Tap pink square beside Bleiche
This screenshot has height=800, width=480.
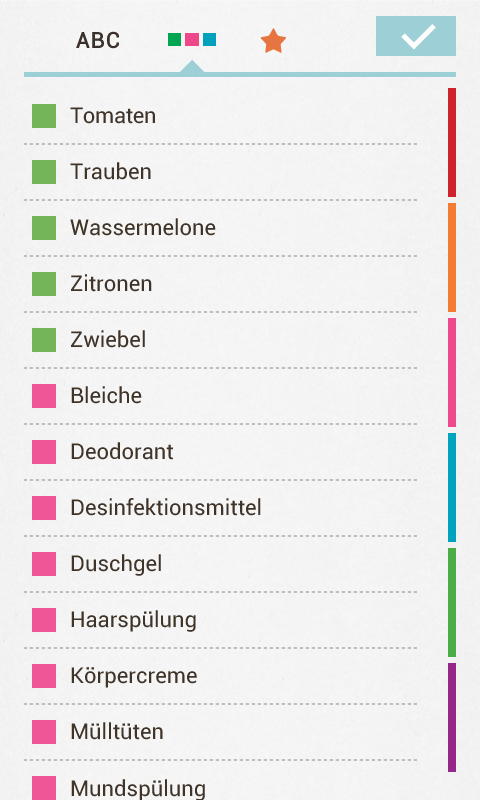(x=44, y=396)
